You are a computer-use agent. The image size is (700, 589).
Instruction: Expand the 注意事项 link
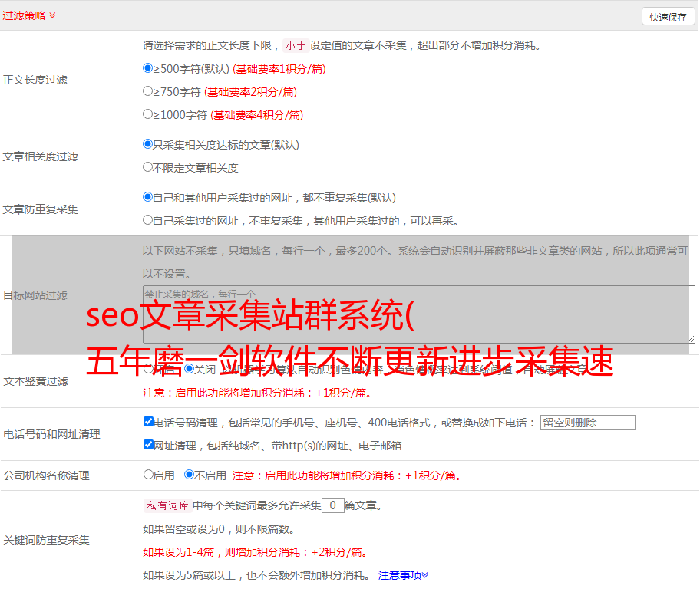click(x=402, y=575)
